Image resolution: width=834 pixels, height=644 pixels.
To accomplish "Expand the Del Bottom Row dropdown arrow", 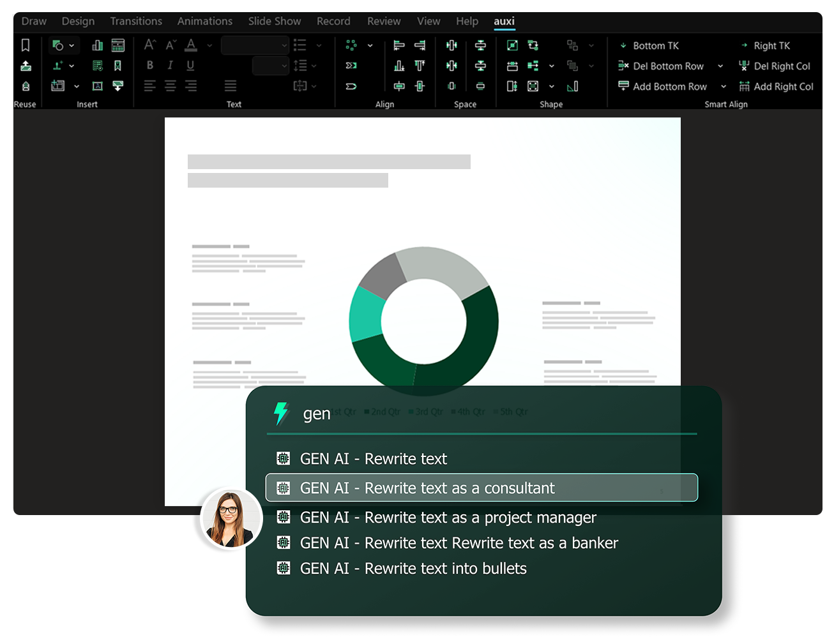I will pos(720,66).
